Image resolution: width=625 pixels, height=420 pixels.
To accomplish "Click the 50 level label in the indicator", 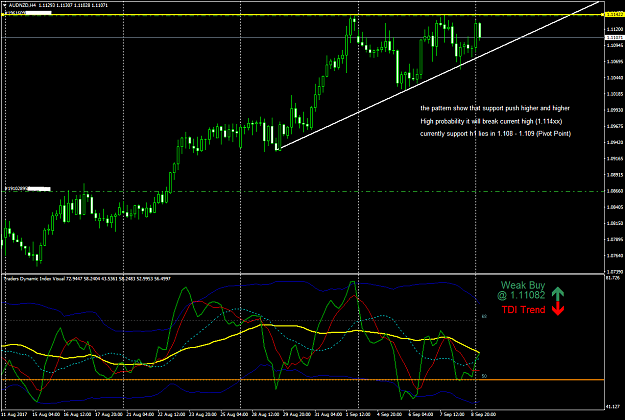I will pyautogui.click(x=484, y=376).
